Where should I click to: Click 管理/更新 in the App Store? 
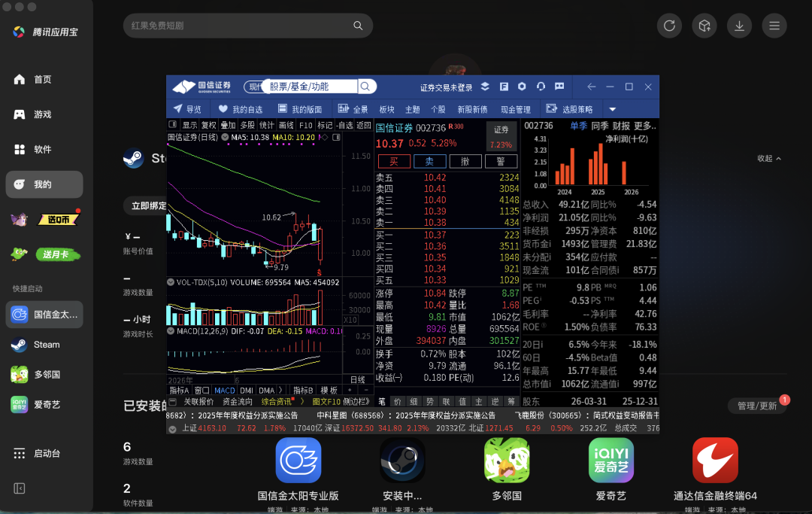coord(757,406)
